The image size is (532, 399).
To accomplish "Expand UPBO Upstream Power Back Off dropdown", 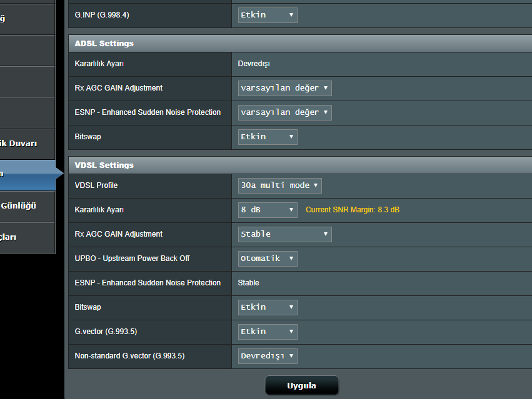I will click(x=267, y=259).
